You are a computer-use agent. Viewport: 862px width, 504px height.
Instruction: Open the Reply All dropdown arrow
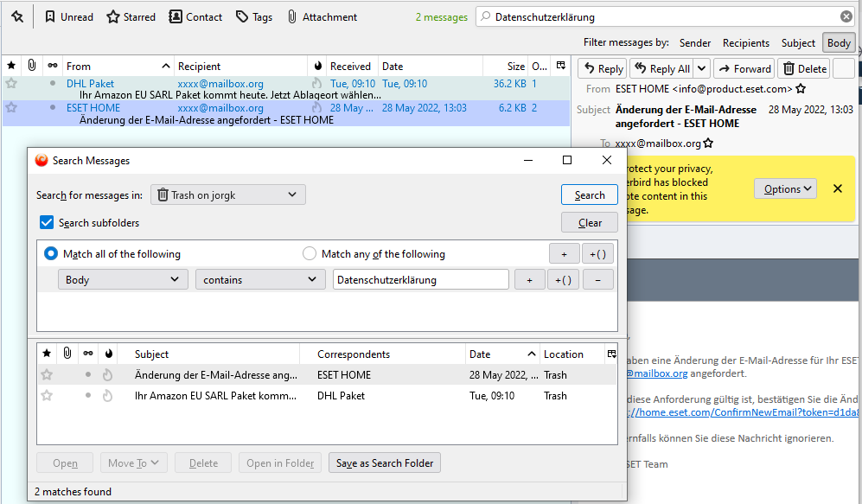tap(701, 69)
